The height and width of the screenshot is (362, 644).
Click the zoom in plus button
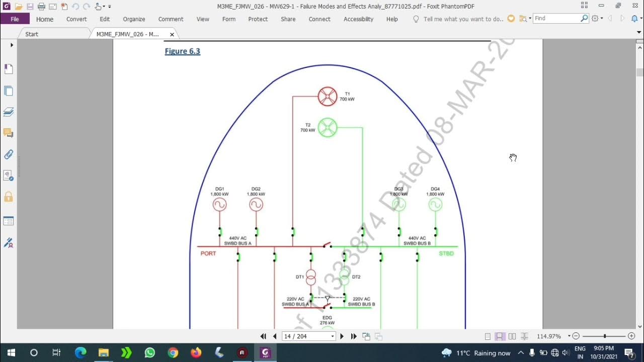click(x=631, y=336)
